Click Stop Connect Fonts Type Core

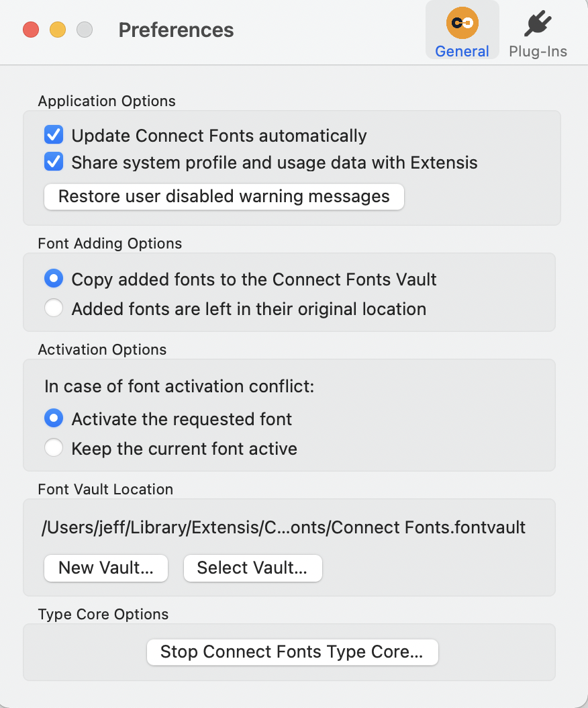coord(292,652)
